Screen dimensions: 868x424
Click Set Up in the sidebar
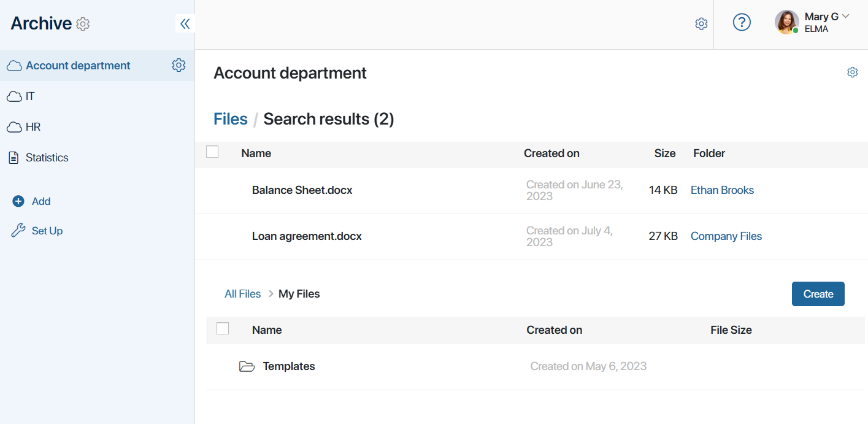(x=47, y=231)
